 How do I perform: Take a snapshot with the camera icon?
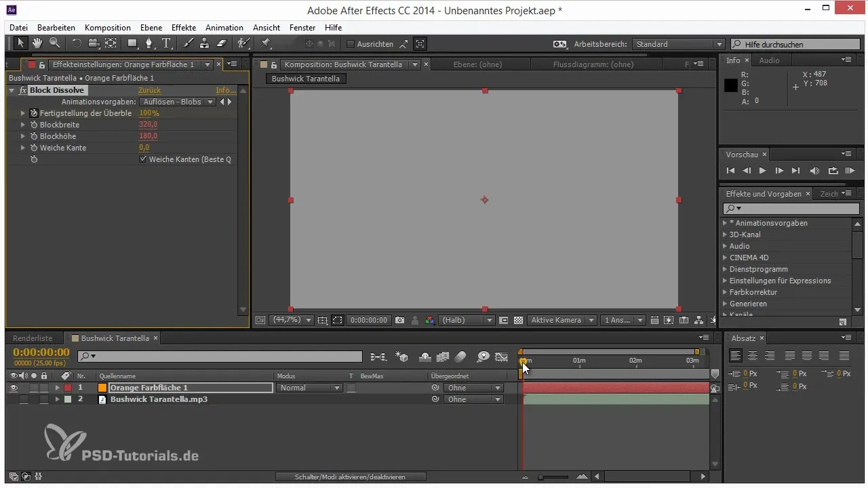pos(400,320)
